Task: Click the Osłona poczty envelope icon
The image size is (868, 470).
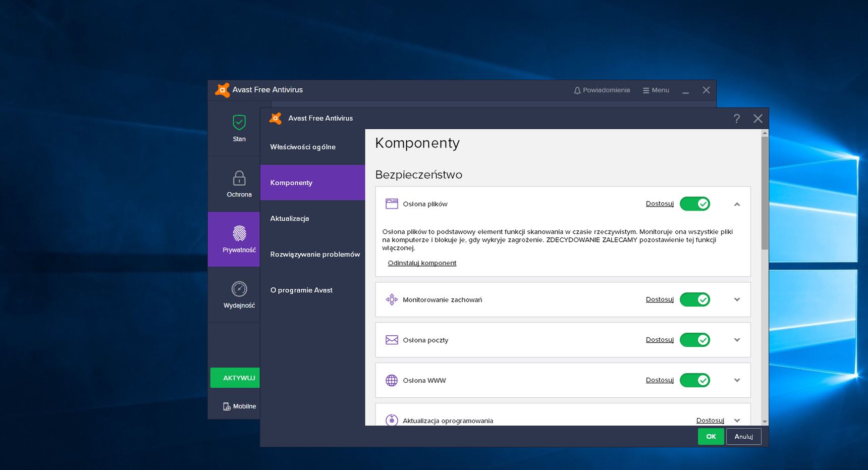Action: point(392,340)
